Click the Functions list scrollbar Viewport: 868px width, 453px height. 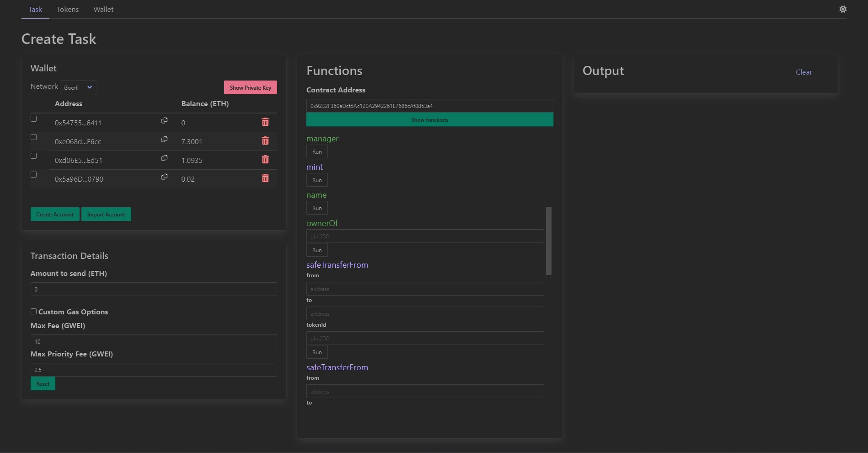(x=549, y=241)
